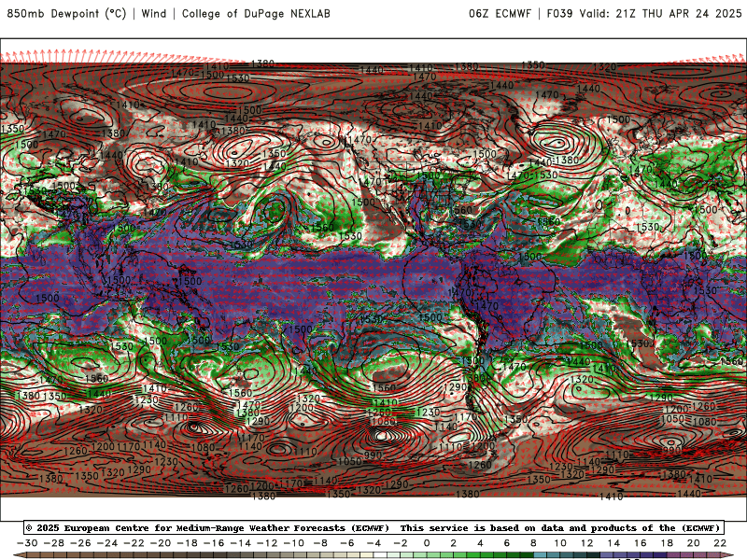The image size is (747, 560).
Task: Click the "-6" label on the dewpoint scale
Action: click(x=346, y=543)
